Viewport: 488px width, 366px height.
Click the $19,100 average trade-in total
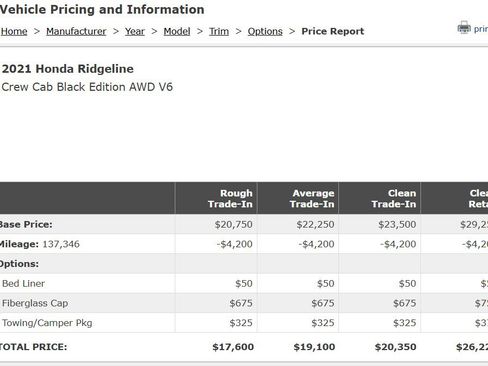314,347
